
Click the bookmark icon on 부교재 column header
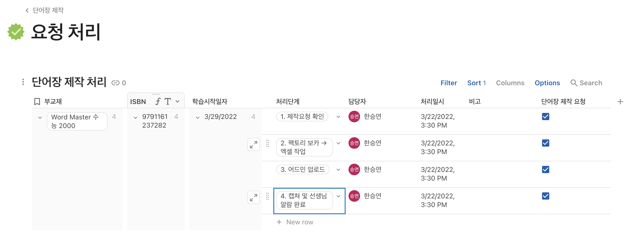pyautogui.click(x=37, y=101)
